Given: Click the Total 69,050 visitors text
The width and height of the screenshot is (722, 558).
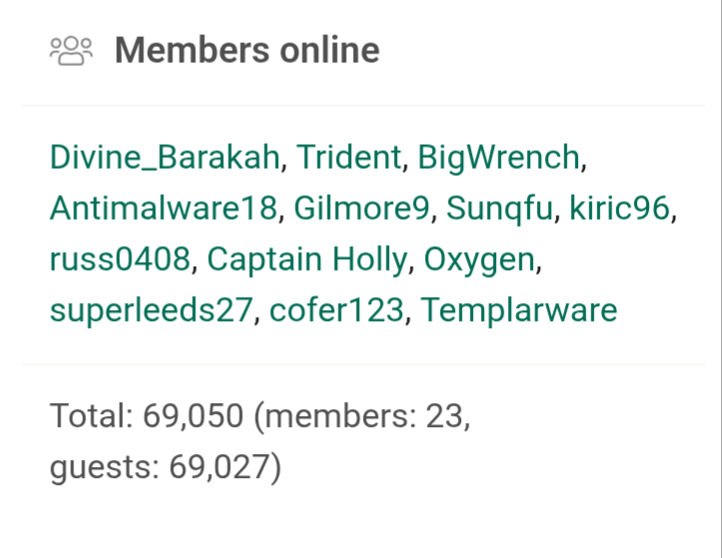Looking at the screenshot, I should click(146, 415).
